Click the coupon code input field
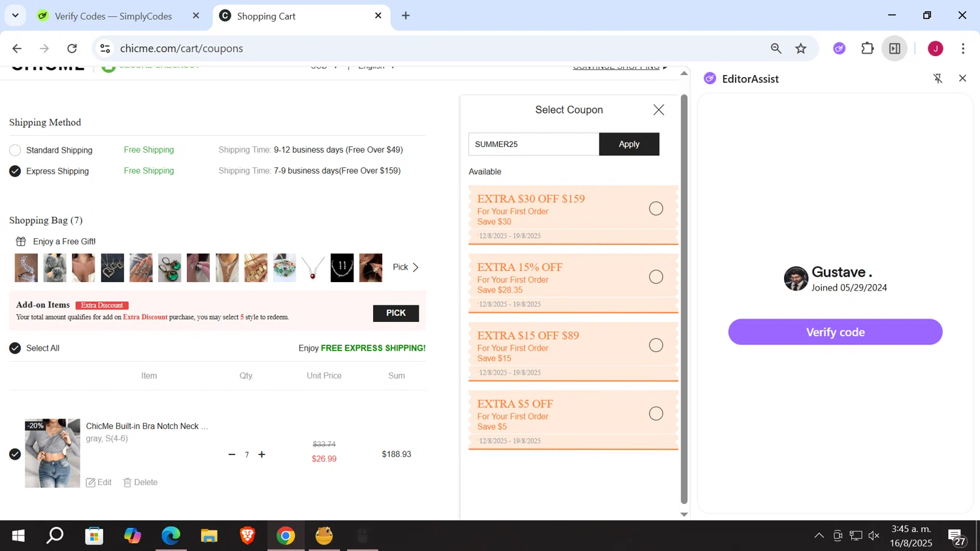Image resolution: width=980 pixels, height=551 pixels. (533, 144)
